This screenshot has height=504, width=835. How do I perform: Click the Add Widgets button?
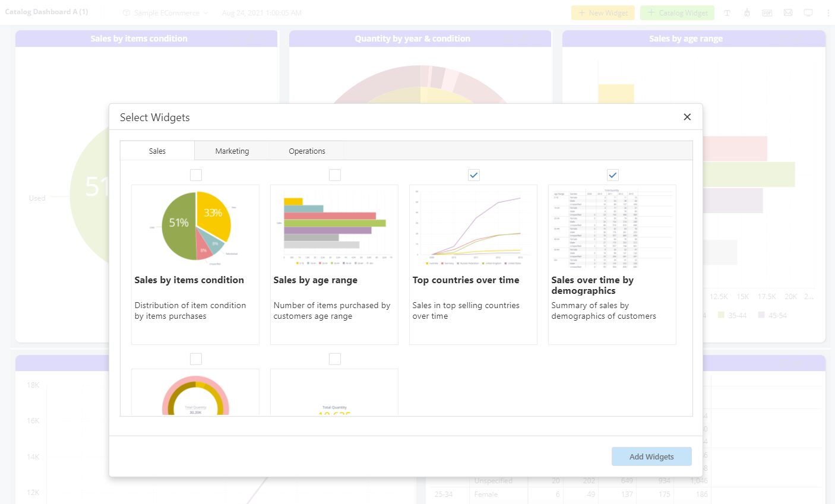coord(651,456)
